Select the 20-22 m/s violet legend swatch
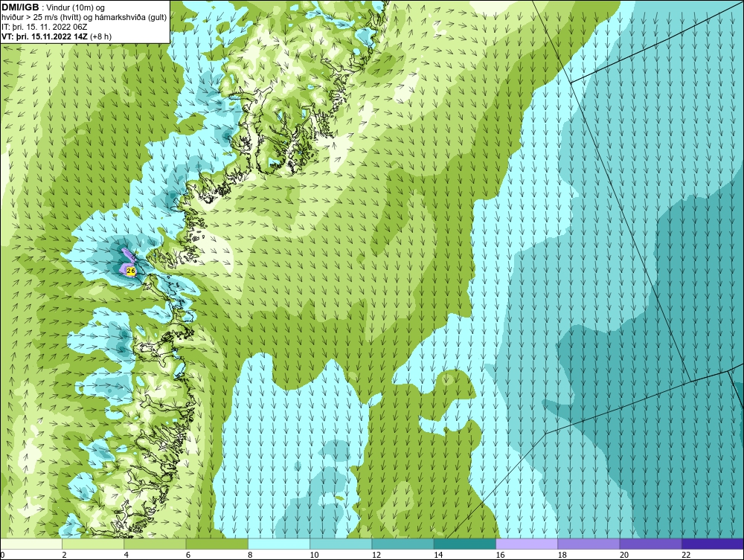 coord(650,544)
